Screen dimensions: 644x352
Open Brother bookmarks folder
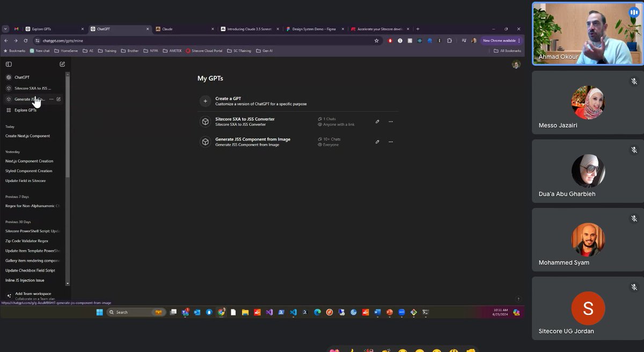(130, 51)
